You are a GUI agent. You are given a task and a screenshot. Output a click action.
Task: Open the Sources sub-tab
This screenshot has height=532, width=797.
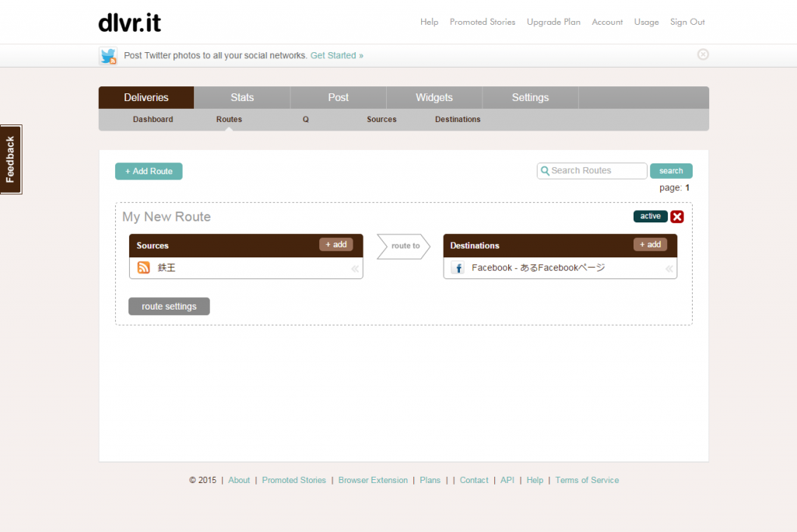pos(381,120)
